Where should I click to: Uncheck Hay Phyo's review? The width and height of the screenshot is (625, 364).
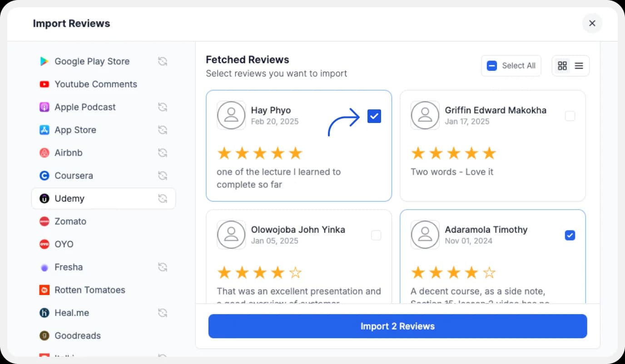pyautogui.click(x=374, y=116)
